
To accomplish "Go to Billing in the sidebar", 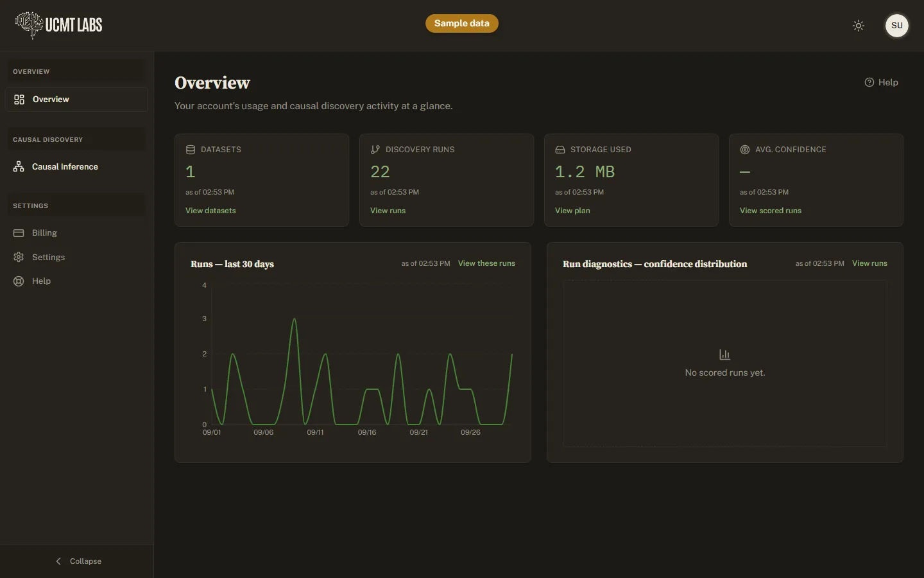I will click(77, 233).
